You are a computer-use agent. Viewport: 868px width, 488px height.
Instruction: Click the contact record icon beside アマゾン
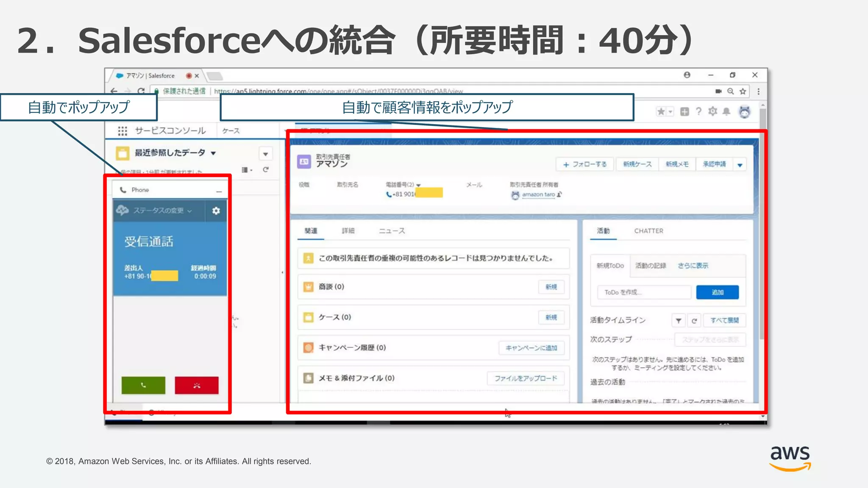pyautogui.click(x=304, y=161)
